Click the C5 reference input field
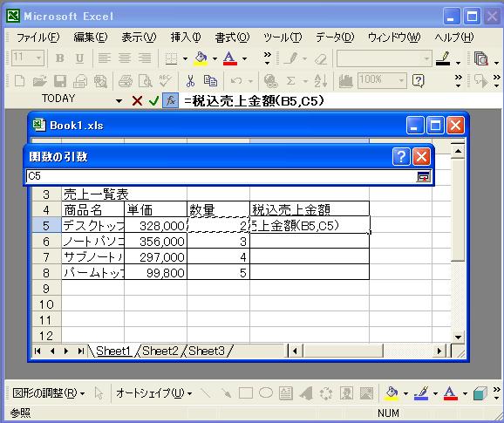Viewport: 504px width, 423px height. point(221,176)
